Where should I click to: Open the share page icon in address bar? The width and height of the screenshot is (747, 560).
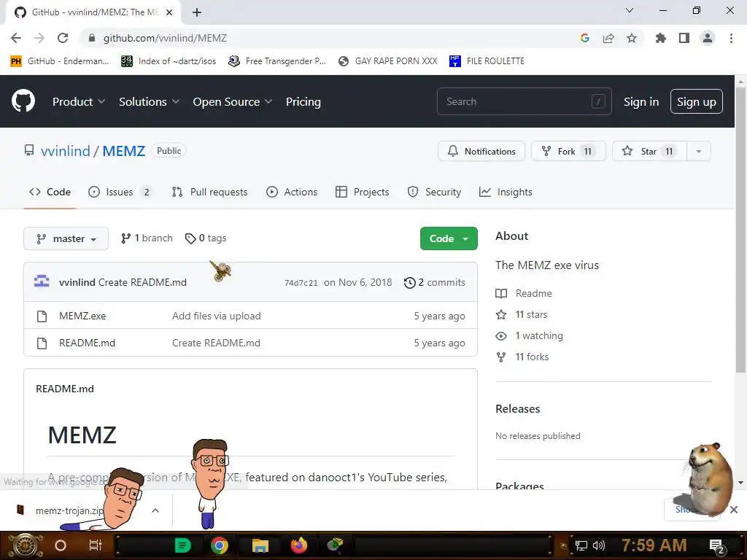pyautogui.click(x=608, y=38)
